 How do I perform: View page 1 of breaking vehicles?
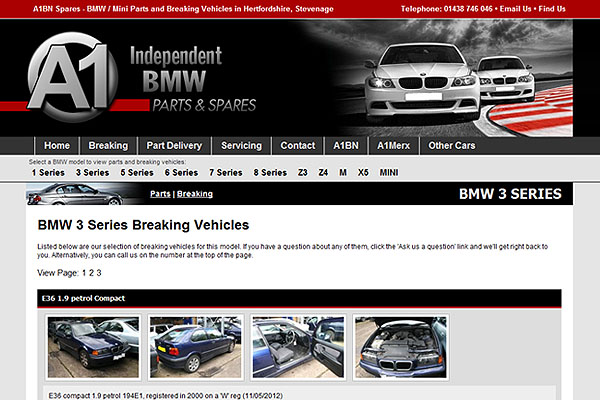(x=84, y=273)
